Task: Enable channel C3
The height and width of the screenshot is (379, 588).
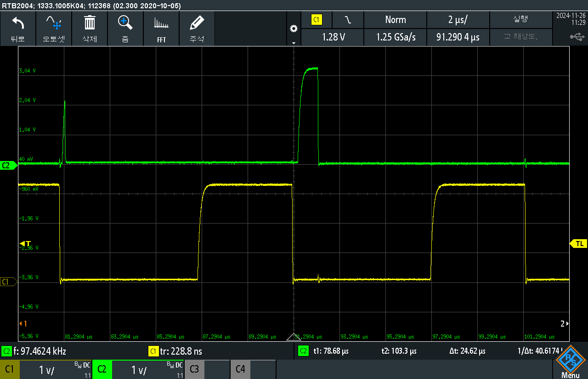Action: 194,369
